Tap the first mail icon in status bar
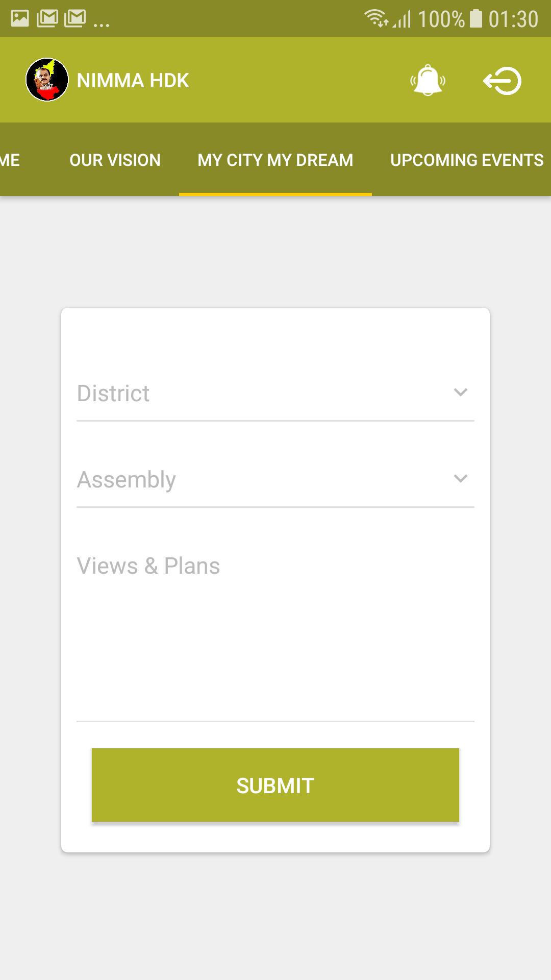 (47, 19)
